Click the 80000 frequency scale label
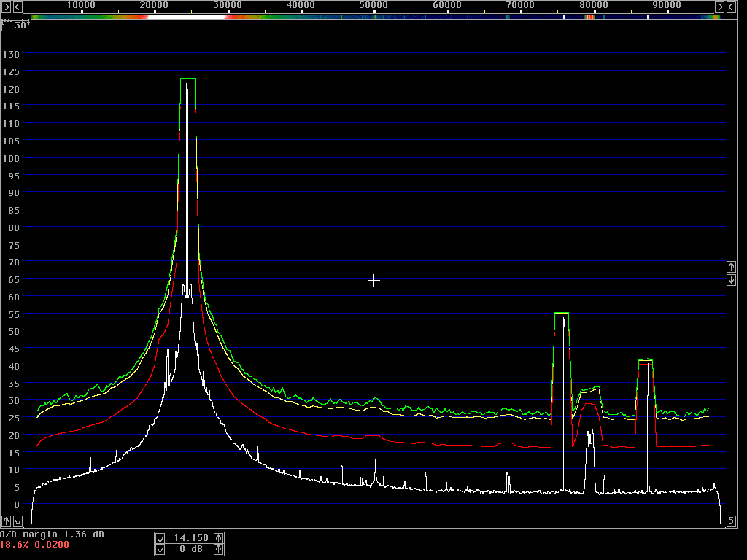The height and width of the screenshot is (560, 747). [594, 5]
